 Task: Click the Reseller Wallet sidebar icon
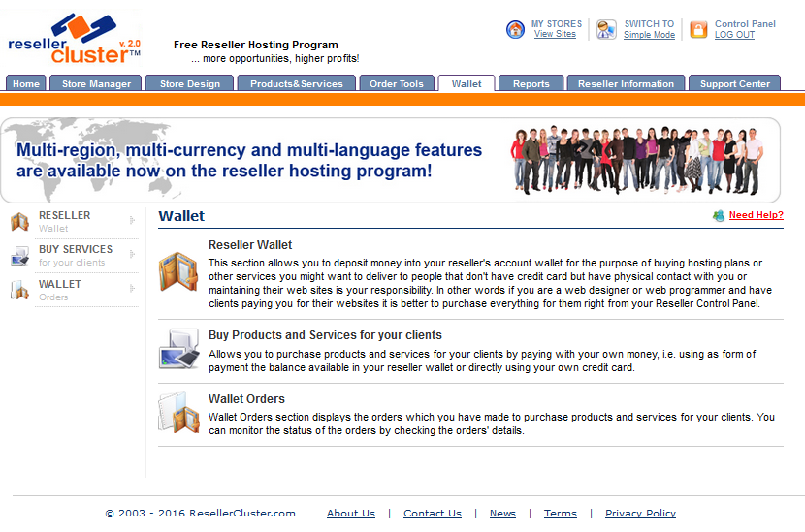[19, 222]
